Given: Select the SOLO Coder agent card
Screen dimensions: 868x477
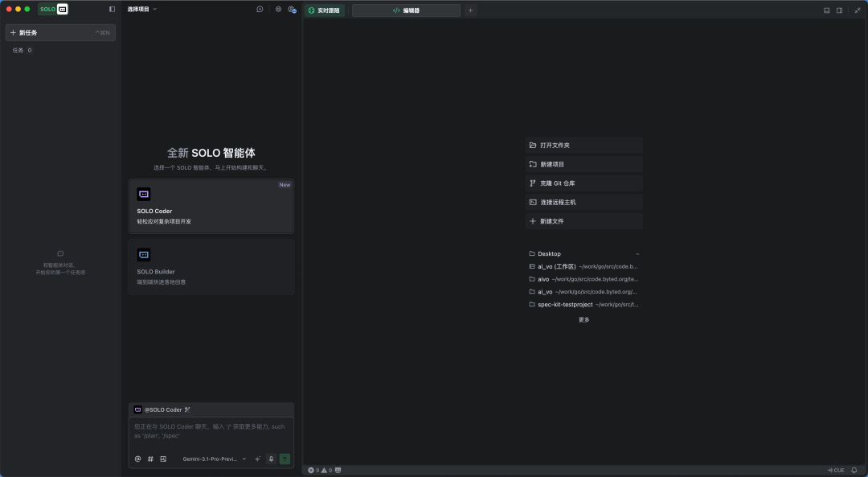Looking at the screenshot, I should pos(211,206).
